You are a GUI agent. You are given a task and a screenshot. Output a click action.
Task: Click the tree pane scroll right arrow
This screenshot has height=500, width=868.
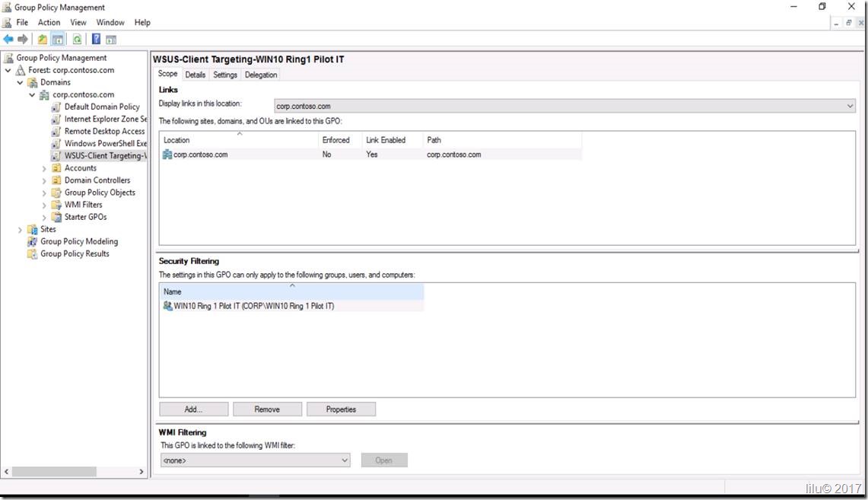tap(141, 472)
